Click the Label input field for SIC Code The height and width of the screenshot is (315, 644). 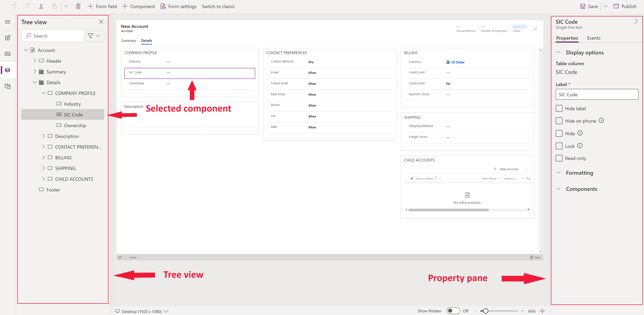pos(597,94)
